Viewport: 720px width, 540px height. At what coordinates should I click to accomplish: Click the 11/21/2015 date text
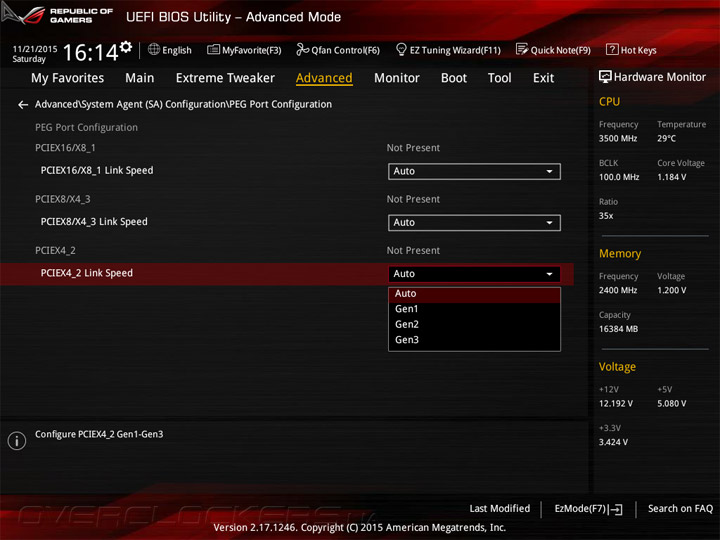tap(35, 49)
